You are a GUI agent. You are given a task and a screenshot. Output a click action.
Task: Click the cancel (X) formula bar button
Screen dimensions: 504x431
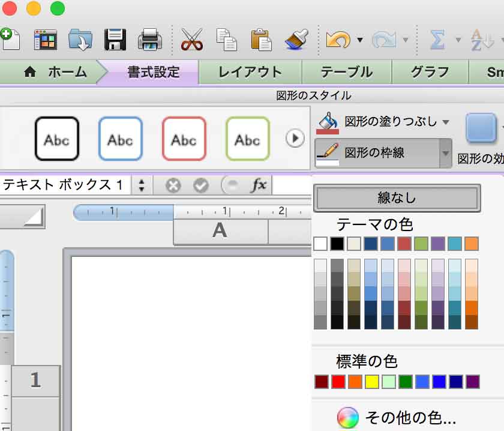point(173,185)
